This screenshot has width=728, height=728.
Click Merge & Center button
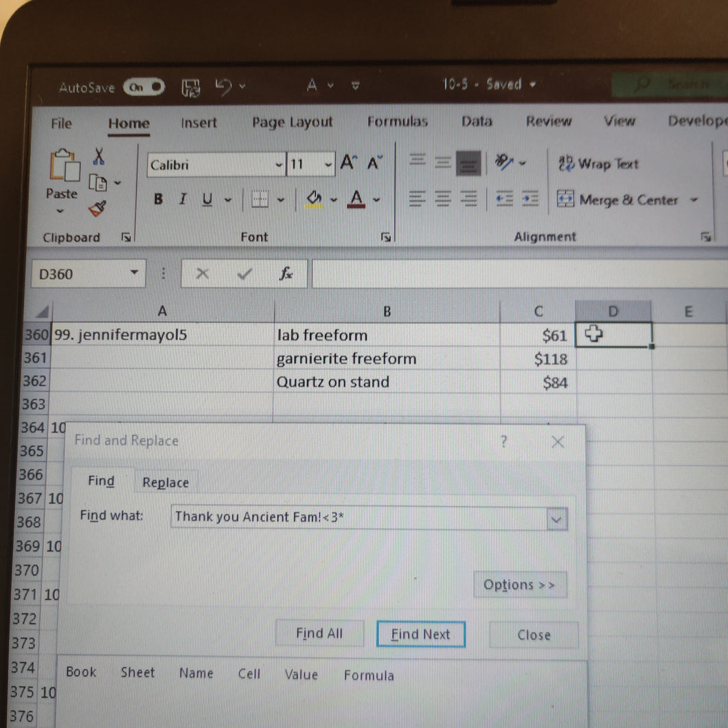[x=617, y=200]
